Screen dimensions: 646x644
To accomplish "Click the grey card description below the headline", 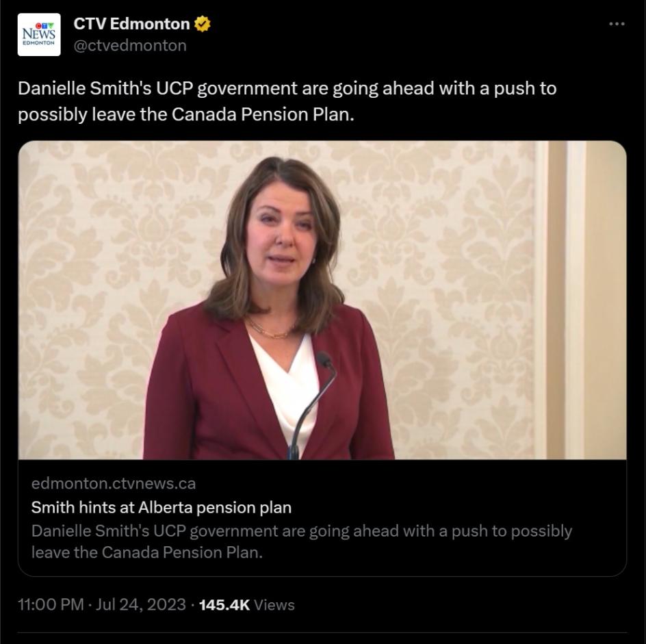I will (x=301, y=541).
